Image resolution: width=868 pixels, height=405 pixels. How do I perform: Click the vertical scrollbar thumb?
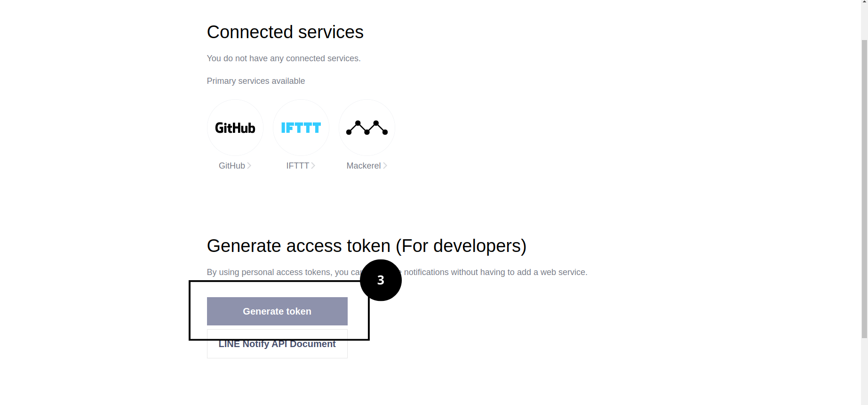(x=864, y=188)
